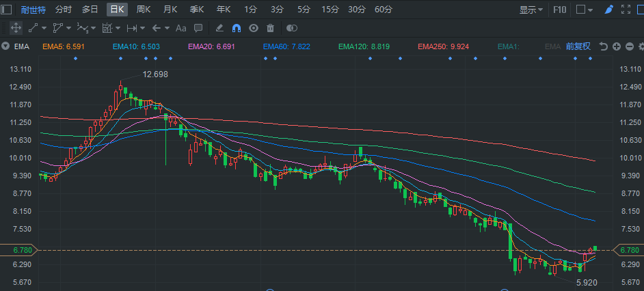
Task: Click the EMA10: 6.503 legend value
Action: [x=136, y=46]
